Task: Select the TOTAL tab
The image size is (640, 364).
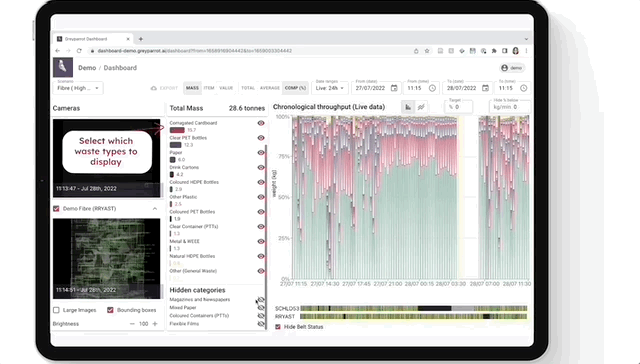Action: coord(248,88)
